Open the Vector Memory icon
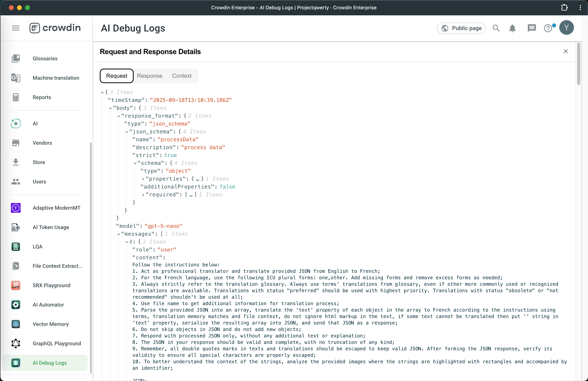The image size is (588, 381). point(16,324)
